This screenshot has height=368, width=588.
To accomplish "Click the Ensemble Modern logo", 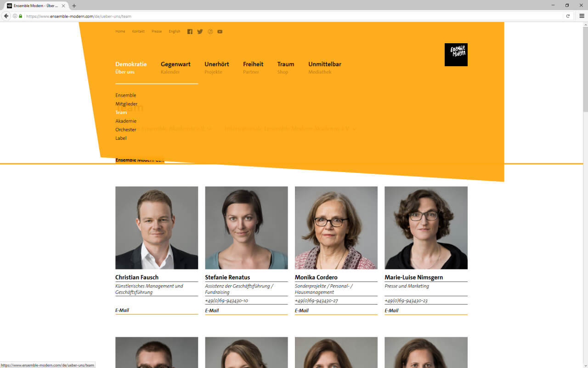I will coord(456,55).
